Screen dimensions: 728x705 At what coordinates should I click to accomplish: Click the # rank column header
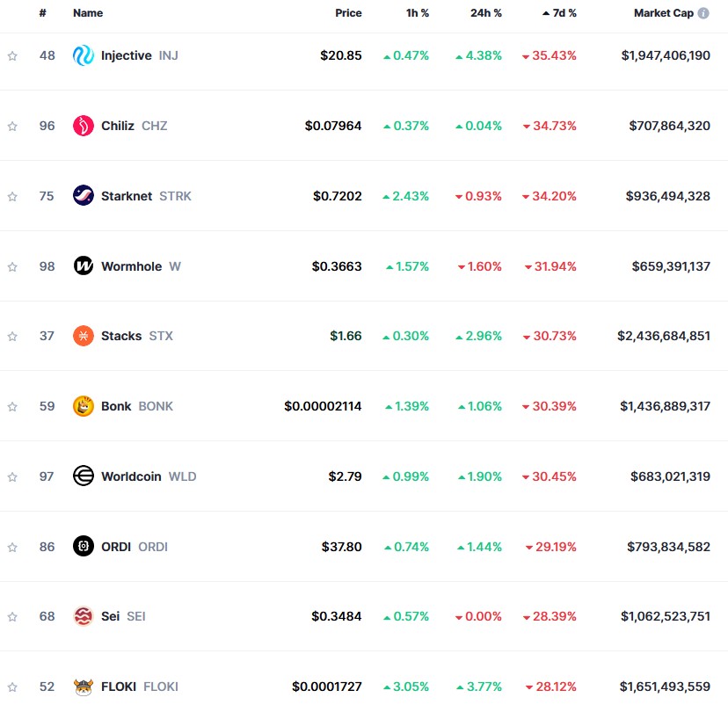pyautogui.click(x=43, y=13)
